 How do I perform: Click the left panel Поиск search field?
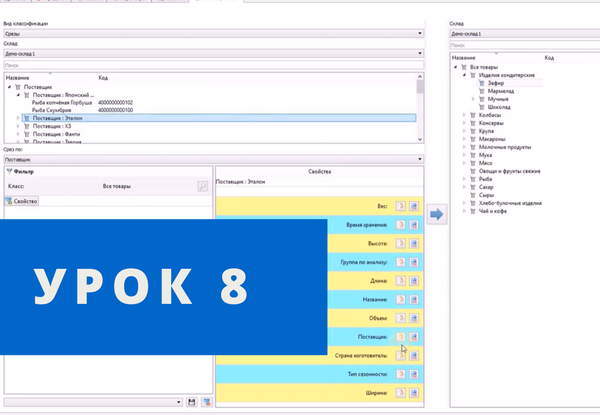pos(214,65)
